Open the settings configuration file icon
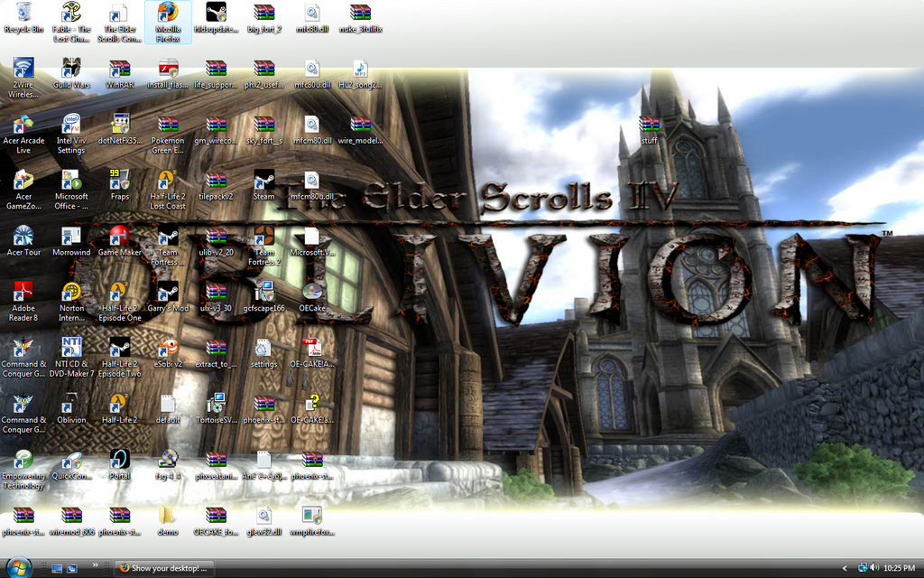 point(264,353)
